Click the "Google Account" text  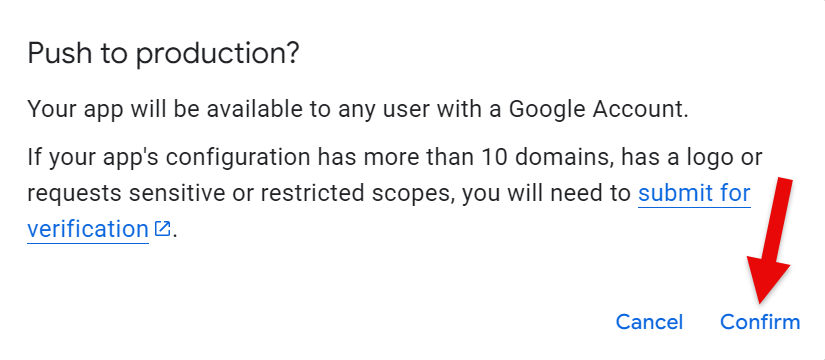tap(596, 109)
